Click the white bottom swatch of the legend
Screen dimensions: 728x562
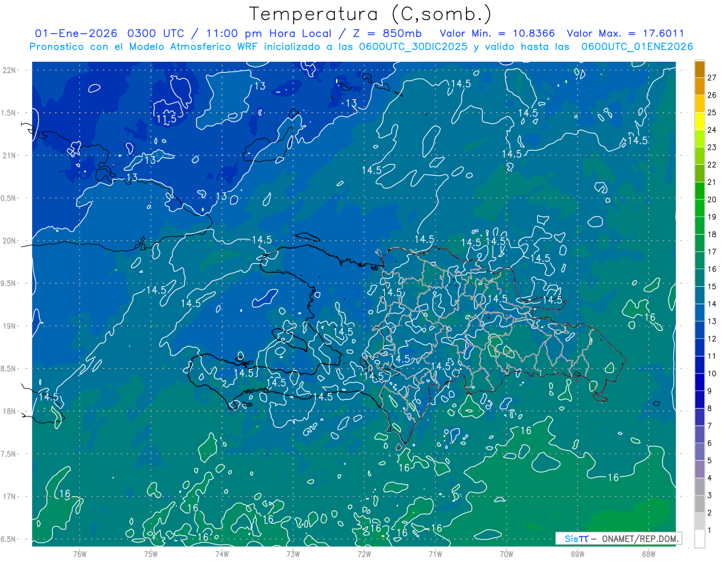699,538
